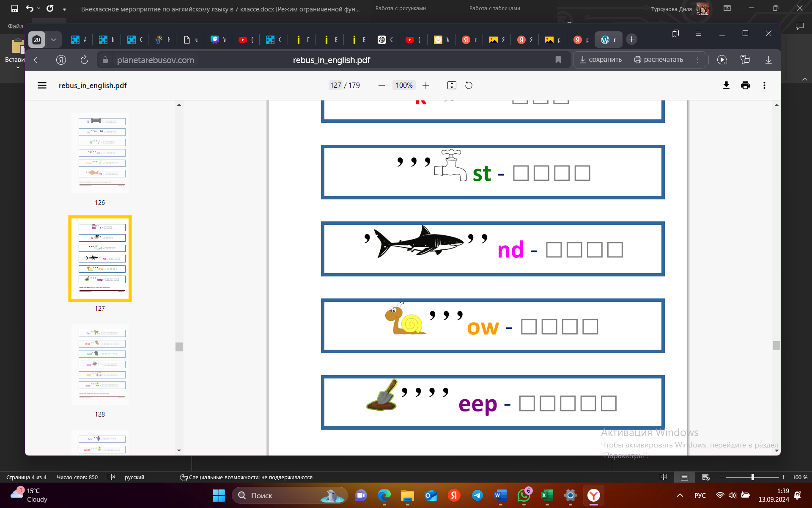
Task: Open a new browser tab
Action: [x=631, y=39]
